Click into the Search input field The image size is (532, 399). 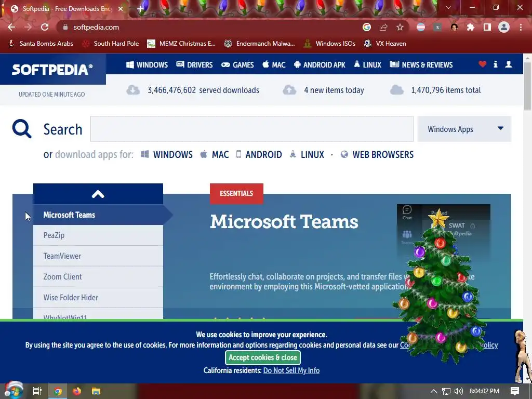[x=252, y=129]
